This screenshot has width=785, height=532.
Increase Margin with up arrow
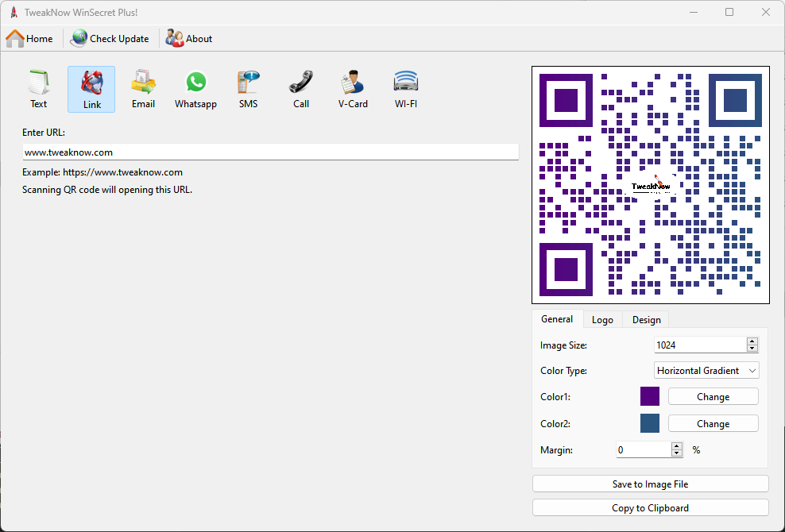pos(677,446)
